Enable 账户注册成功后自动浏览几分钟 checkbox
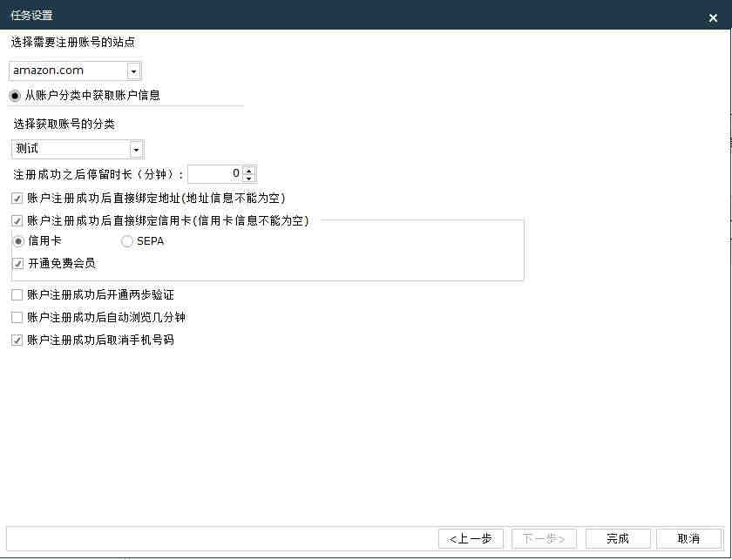The image size is (732, 560). (x=17, y=318)
